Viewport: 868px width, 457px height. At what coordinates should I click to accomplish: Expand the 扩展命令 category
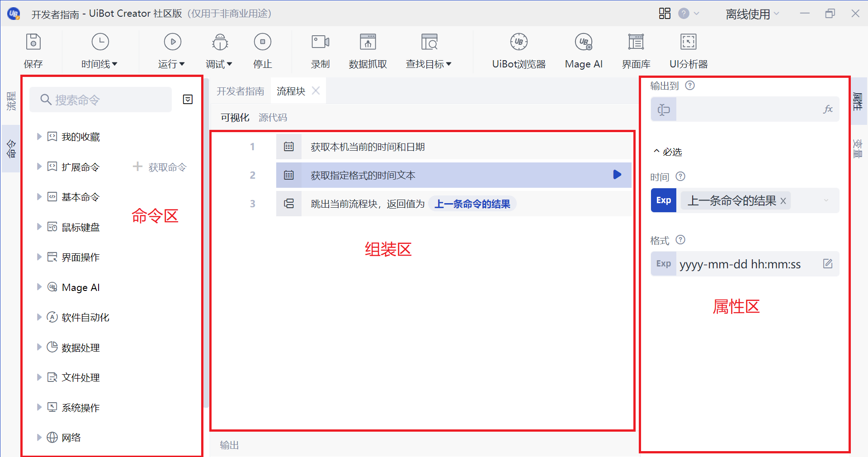tap(39, 167)
